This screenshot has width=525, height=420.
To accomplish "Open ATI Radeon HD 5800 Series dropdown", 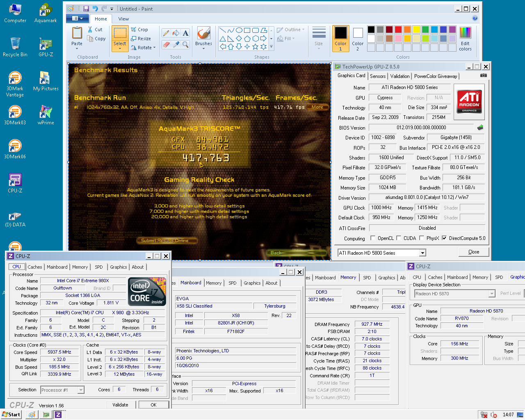I will [422, 253].
